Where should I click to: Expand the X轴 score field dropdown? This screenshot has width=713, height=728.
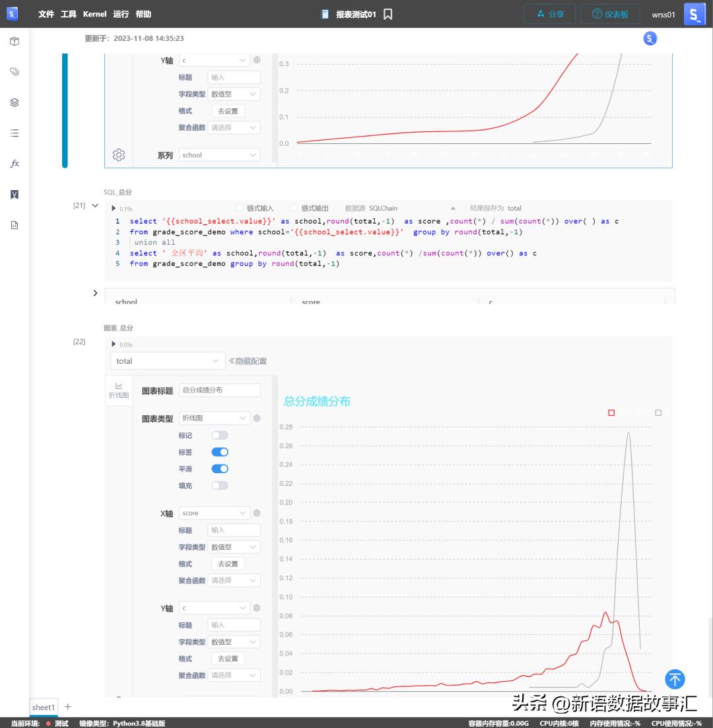point(215,513)
